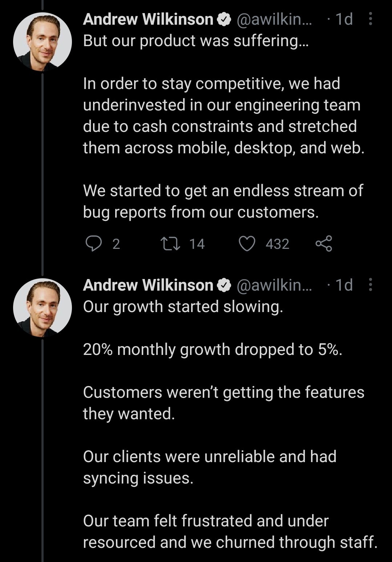The image size is (392, 562).
Task: Tap the verified badge on the second tweet
Action: pyautogui.click(x=224, y=285)
